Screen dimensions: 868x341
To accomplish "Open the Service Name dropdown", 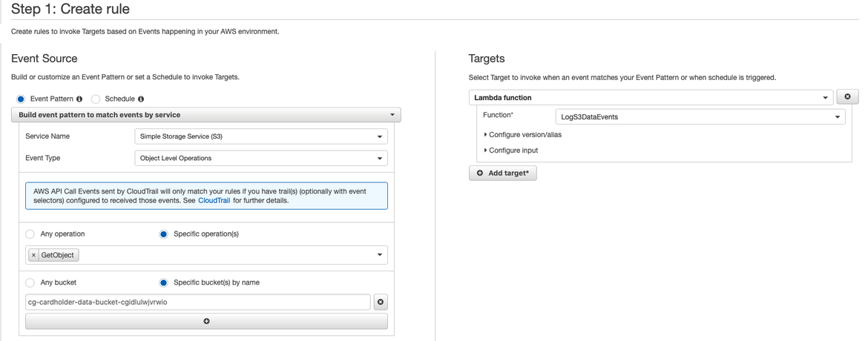I will coord(261,136).
